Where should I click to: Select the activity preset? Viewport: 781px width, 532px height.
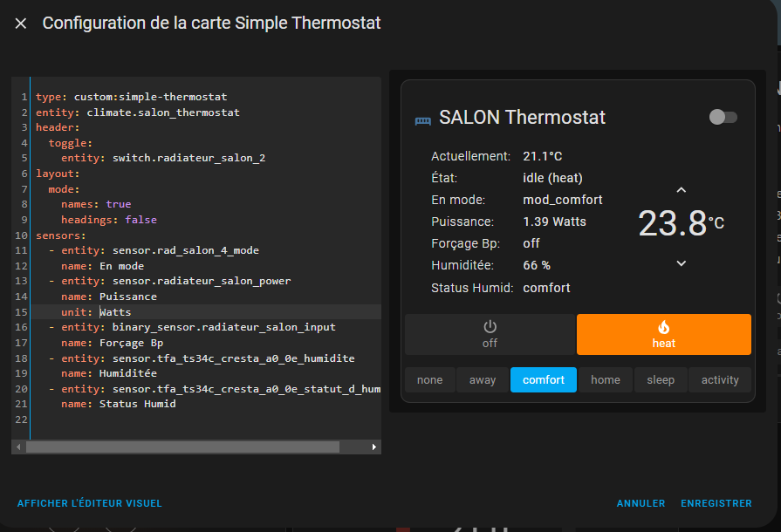coord(720,380)
